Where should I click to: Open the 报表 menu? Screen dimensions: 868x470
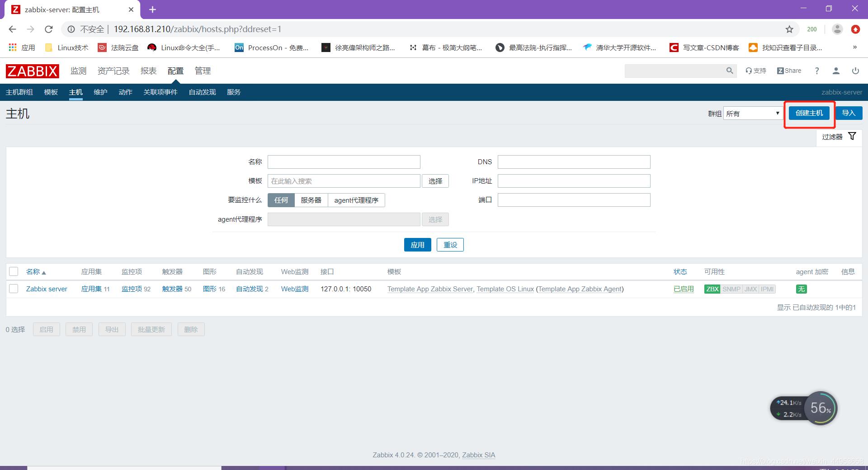148,71
